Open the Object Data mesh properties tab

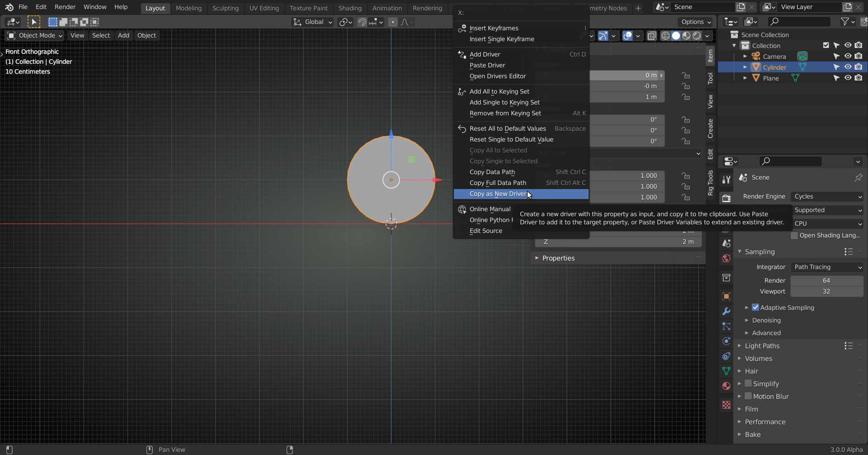(726, 371)
